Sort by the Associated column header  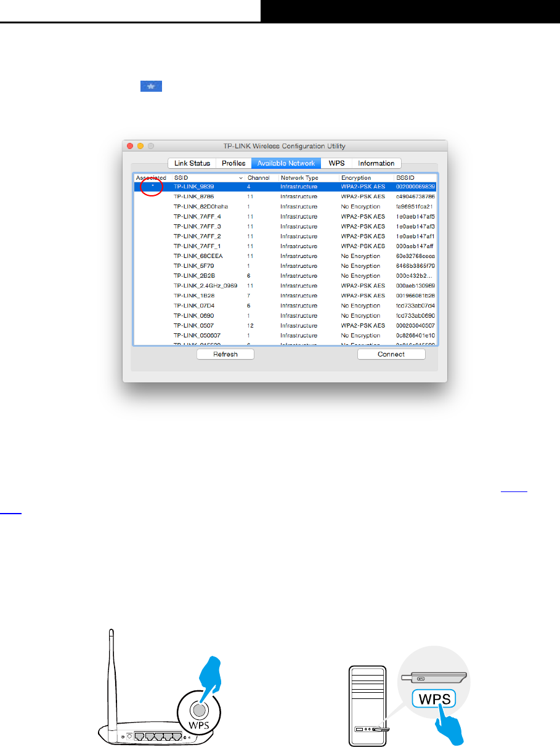click(151, 178)
